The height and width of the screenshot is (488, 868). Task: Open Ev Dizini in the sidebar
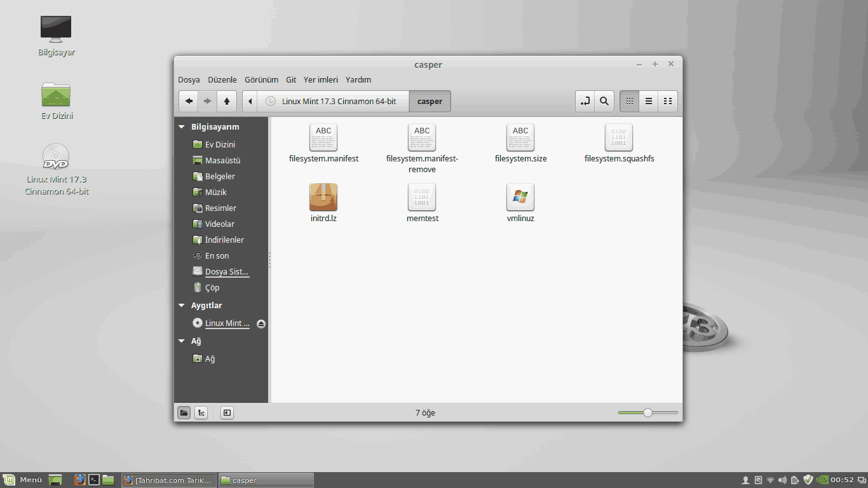click(220, 144)
